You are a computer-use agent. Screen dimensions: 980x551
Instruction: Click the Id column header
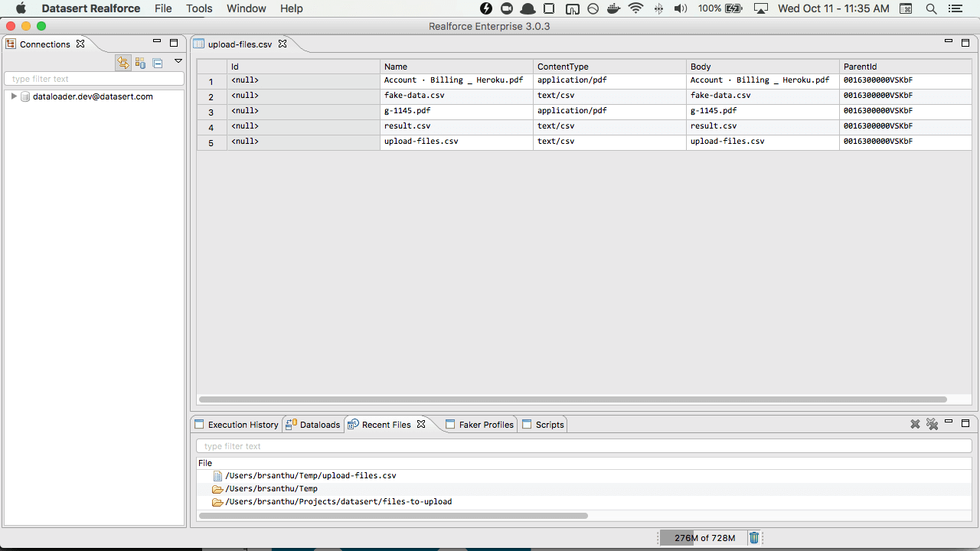click(x=303, y=67)
